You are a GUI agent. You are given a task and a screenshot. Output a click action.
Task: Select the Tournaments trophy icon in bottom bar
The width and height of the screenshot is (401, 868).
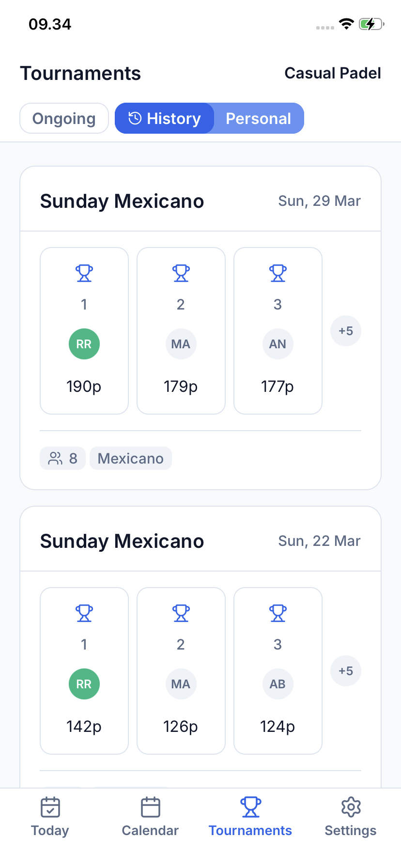click(250, 807)
